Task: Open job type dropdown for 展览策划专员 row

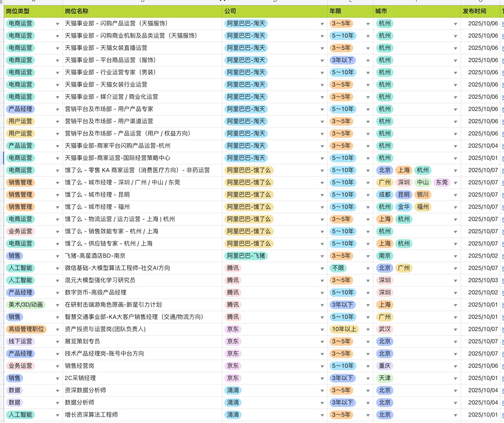Action: [58, 342]
